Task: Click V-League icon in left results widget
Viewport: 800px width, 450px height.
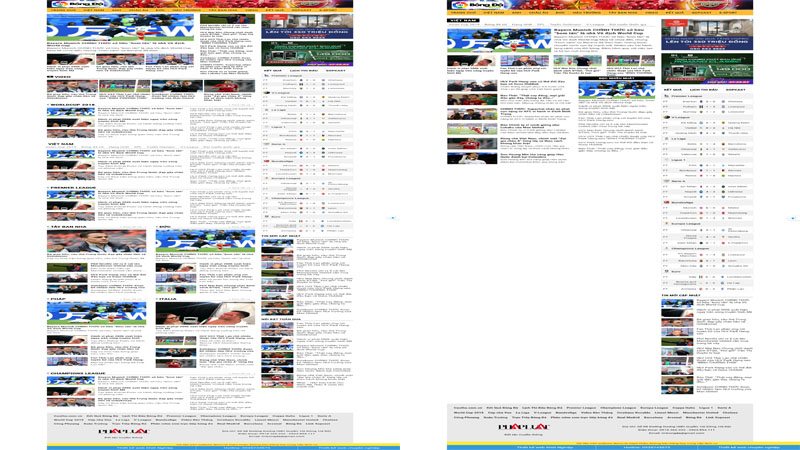Action: (266, 92)
